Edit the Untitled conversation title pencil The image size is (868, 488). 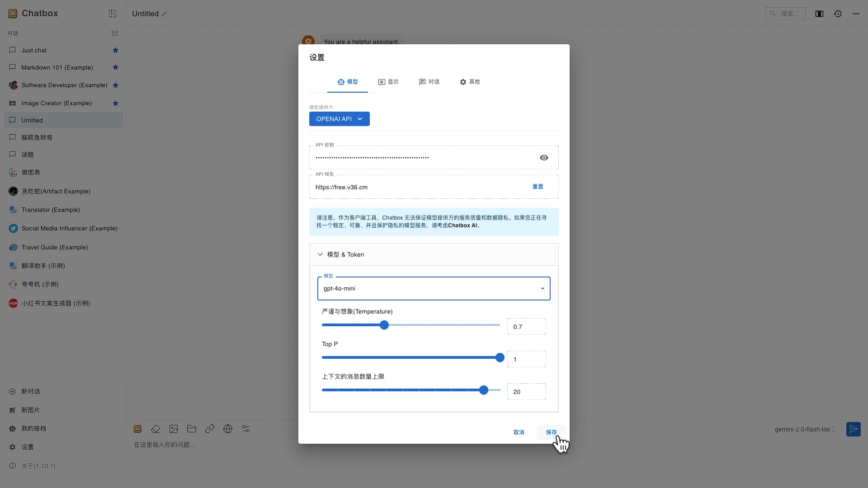pos(165,14)
